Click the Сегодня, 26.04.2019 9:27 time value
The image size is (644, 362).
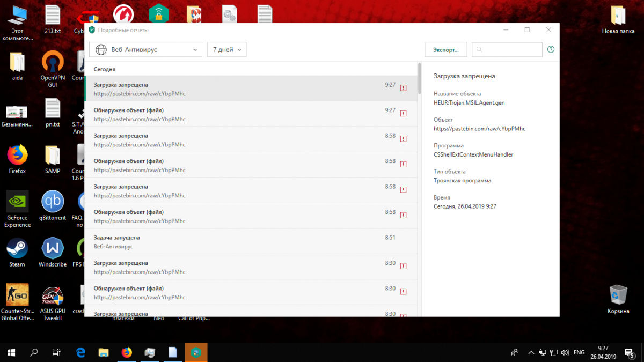pos(465,206)
